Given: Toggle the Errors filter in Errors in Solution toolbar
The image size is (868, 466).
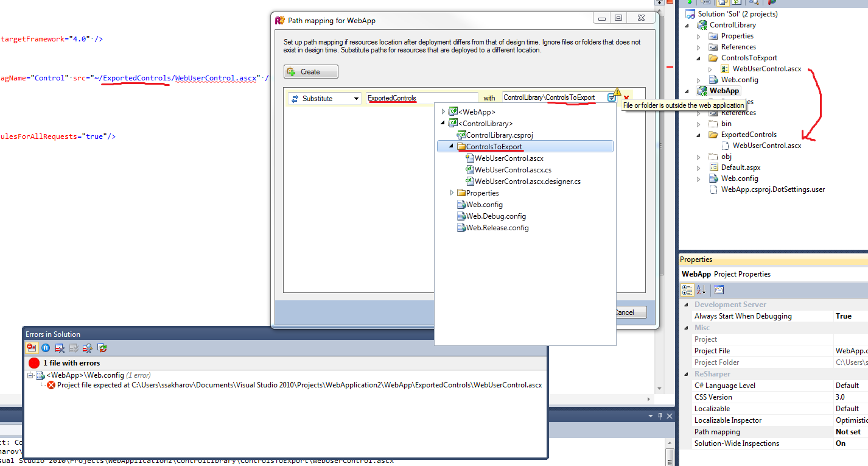Looking at the screenshot, I should point(32,347).
